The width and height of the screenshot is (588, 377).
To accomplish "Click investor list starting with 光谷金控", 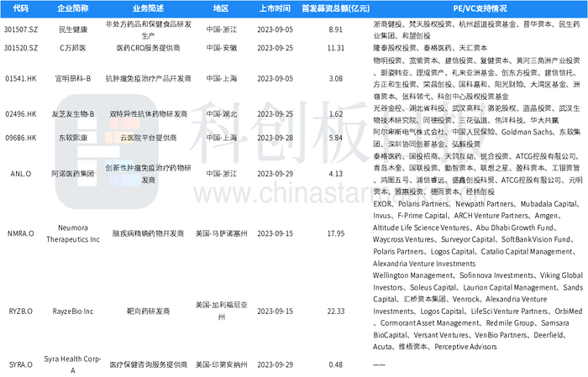I will (x=476, y=114).
